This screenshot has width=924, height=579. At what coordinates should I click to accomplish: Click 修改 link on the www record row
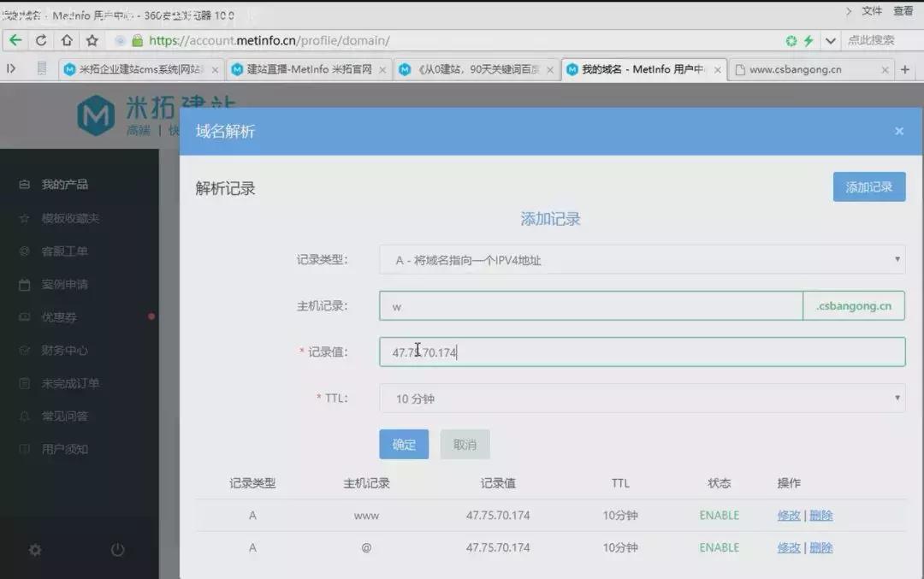pos(787,515)
